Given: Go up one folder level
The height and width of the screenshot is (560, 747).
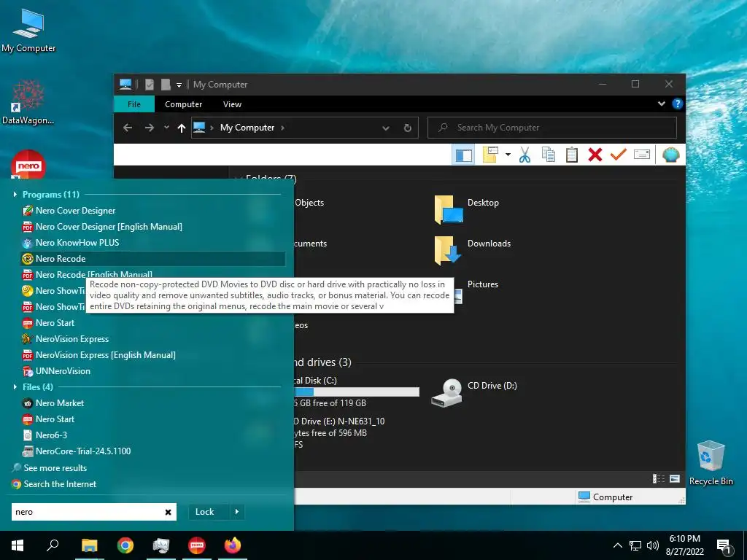Looking at the screenshot, I should (181, 128).
